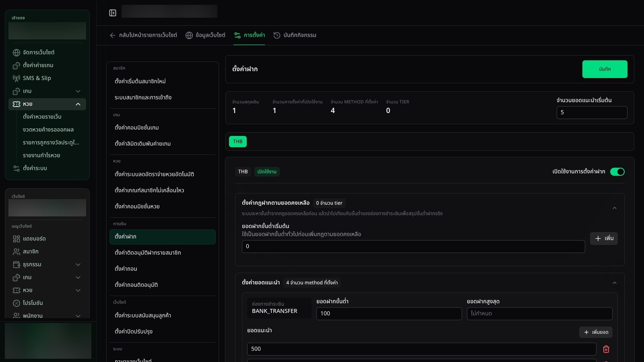Select the THB currency chip
644x362 pixels.
(238, 142)
